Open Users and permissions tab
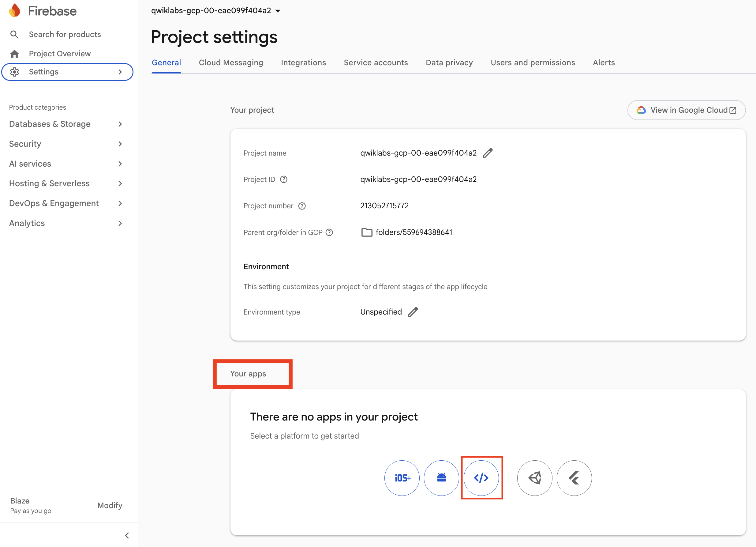 coord(533,63)
